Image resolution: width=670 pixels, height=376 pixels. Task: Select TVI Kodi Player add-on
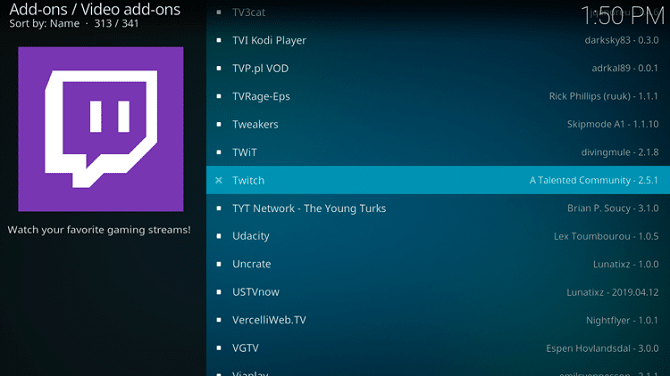click(x=438, y=40)
